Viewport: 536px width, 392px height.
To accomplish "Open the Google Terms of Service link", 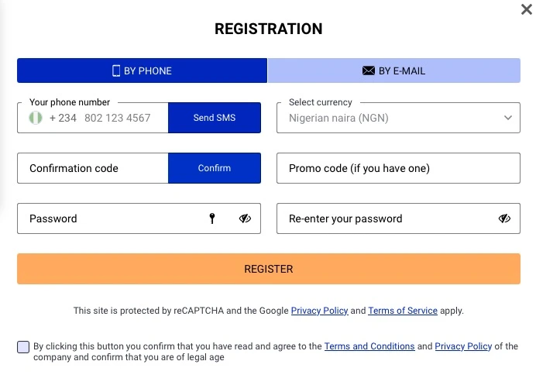I will click(x=403, y=311).
